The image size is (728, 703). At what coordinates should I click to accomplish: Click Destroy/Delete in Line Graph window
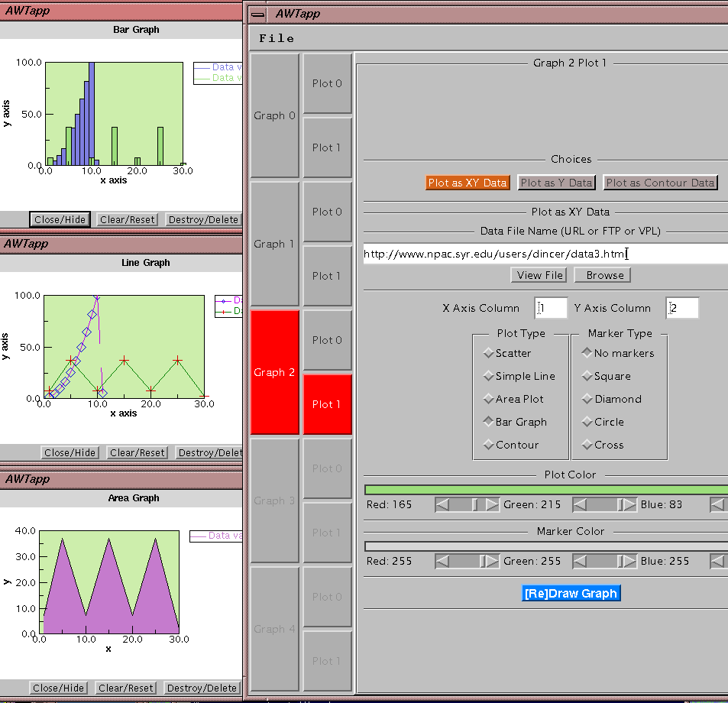coord(209,452)
